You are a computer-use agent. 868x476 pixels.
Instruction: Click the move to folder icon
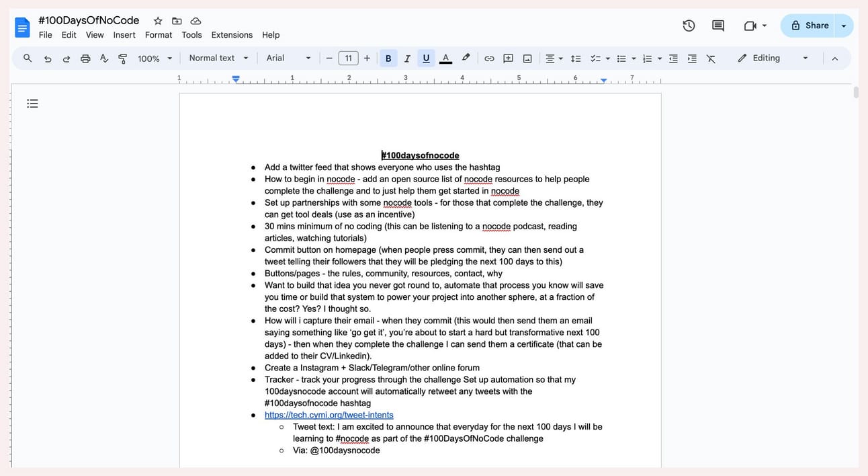(x=177, y=21)
